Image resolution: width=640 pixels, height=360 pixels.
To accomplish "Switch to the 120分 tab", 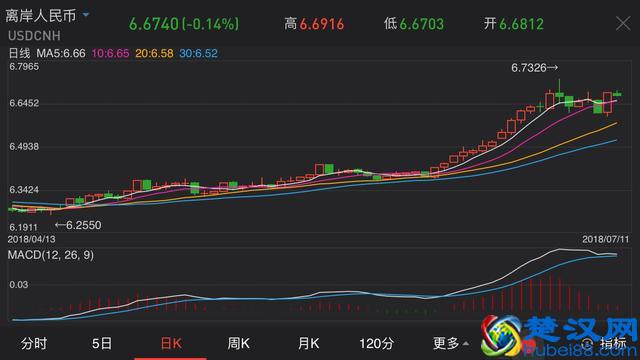I will click(376, 344).
